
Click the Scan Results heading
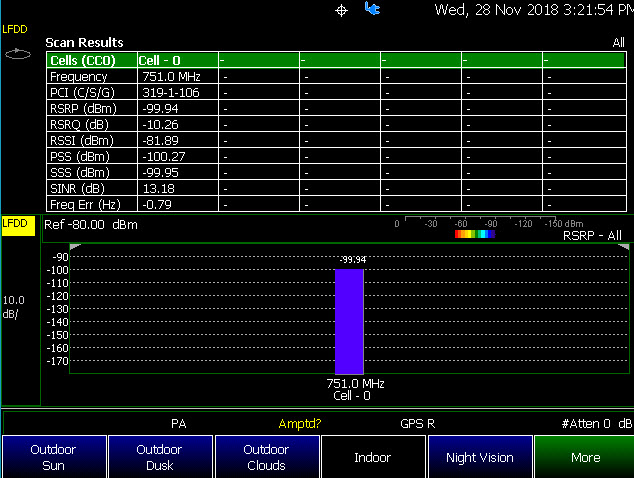[x=84, y=42]
